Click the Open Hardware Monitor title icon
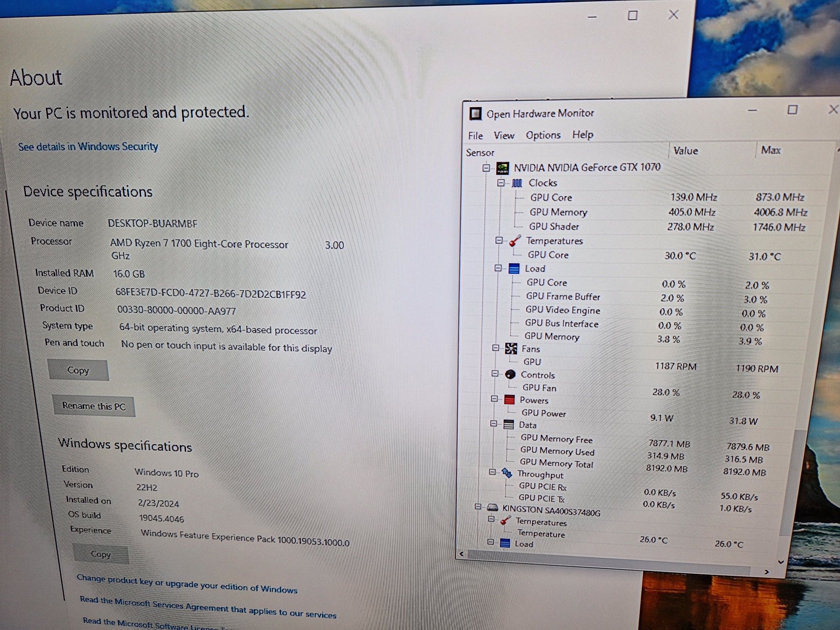This screenshot has width=840, height=630. pos(475,113)
